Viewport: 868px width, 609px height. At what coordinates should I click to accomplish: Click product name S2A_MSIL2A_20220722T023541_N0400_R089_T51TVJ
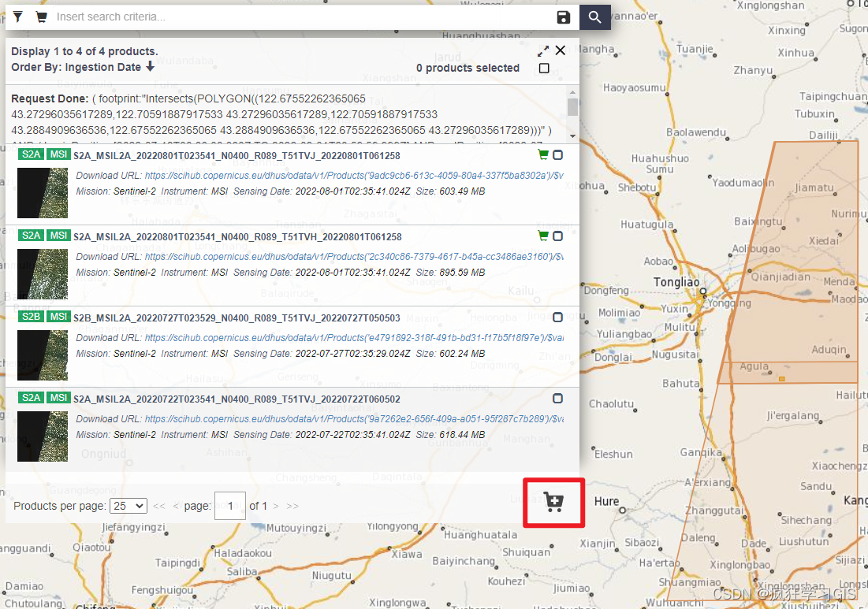[x=237, y=399]
